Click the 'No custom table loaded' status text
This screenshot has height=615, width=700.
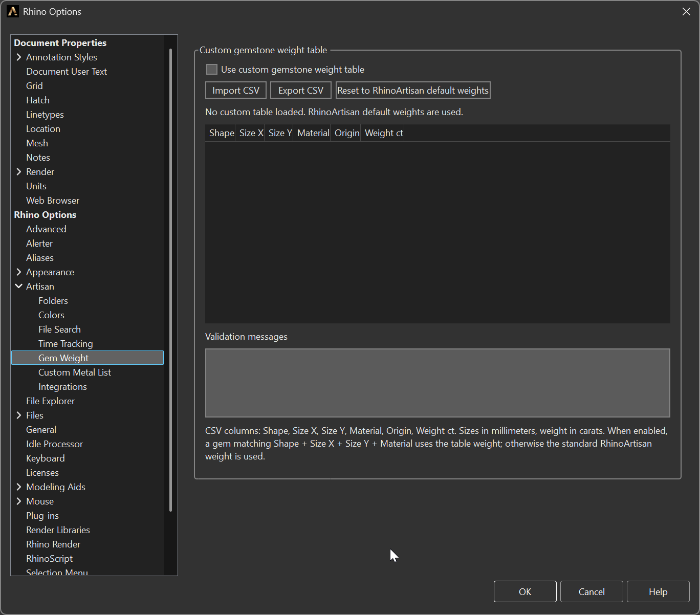pos(334,112)
